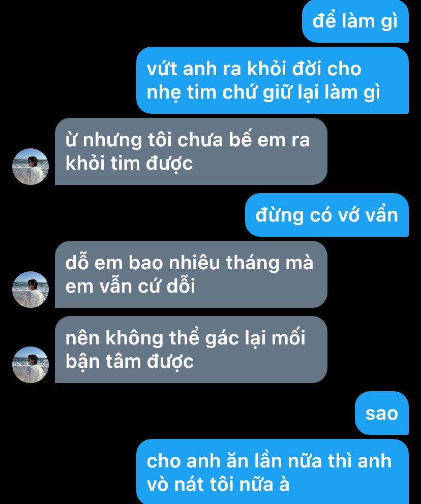Tap the line 'nên không thể gác lại mối'
This screenshot has height=504, width=421.
(185, 338)
